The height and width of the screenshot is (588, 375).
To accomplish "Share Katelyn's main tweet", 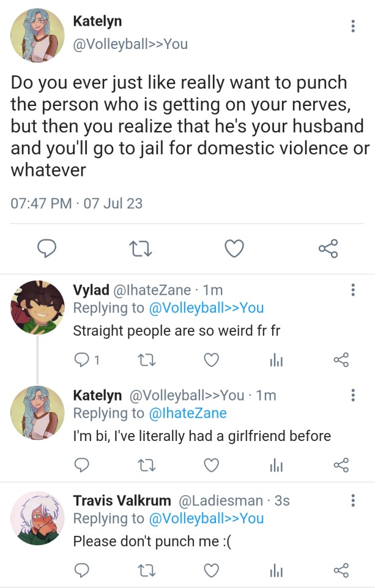I will (x=328, y=249).
